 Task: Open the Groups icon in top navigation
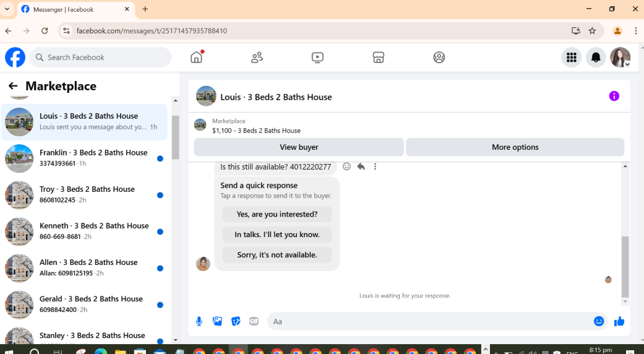pos(439,58)
